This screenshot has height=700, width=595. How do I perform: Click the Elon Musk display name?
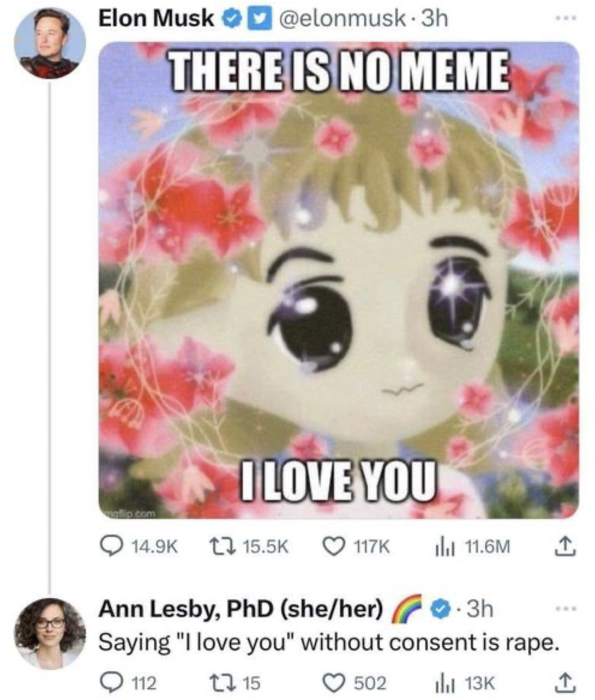click(x=156, y=19)
